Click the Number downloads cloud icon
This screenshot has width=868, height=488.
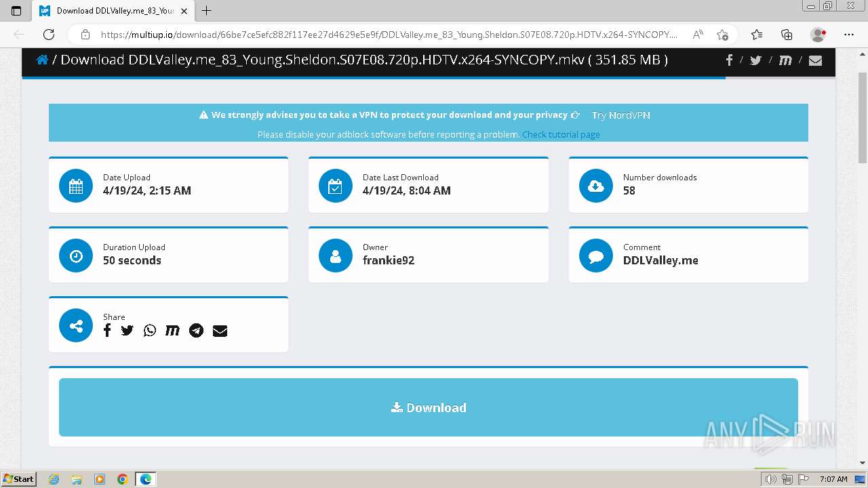596,186
